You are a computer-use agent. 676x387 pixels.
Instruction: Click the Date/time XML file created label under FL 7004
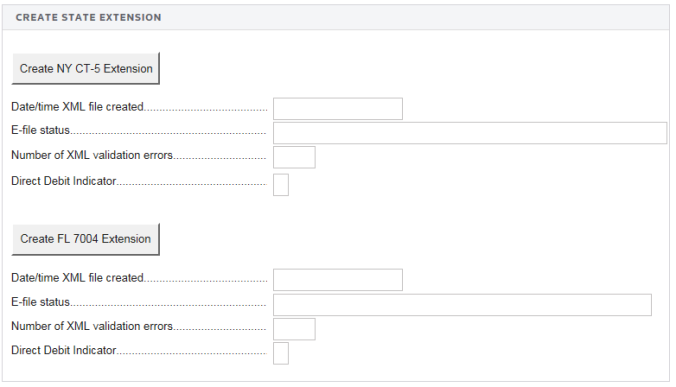pos(77,278)
